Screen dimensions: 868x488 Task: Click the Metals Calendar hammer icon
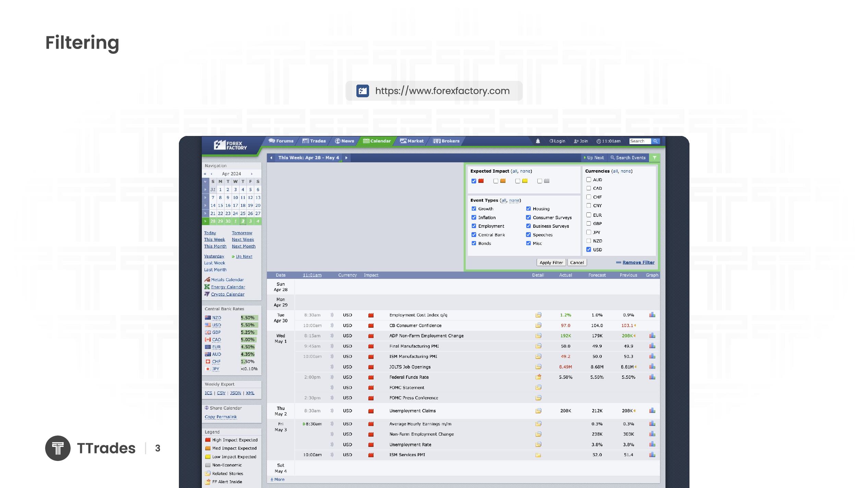pos(207,279)
